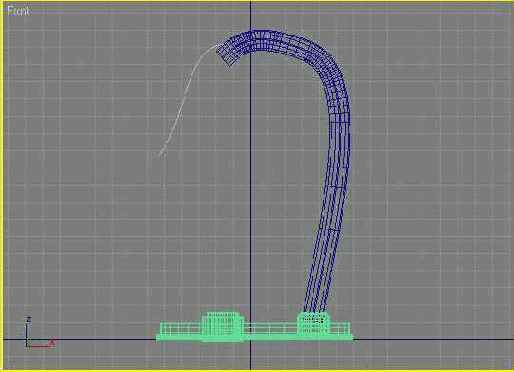Select the green base platform slab
Image resolution: width=514 pixels, height=372 pixels.
pos(254,338)
